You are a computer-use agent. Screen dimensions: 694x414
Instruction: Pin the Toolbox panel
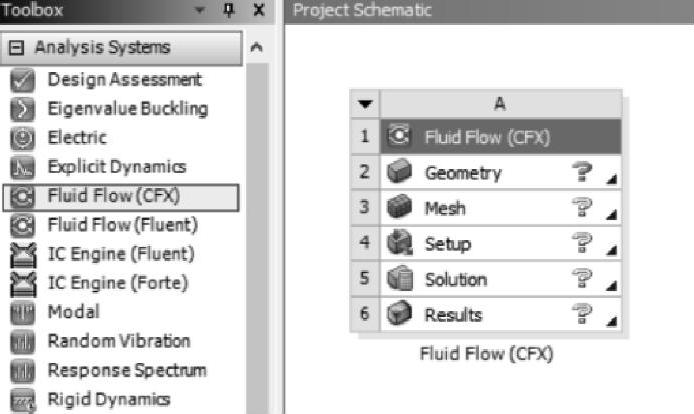point(229,10)
